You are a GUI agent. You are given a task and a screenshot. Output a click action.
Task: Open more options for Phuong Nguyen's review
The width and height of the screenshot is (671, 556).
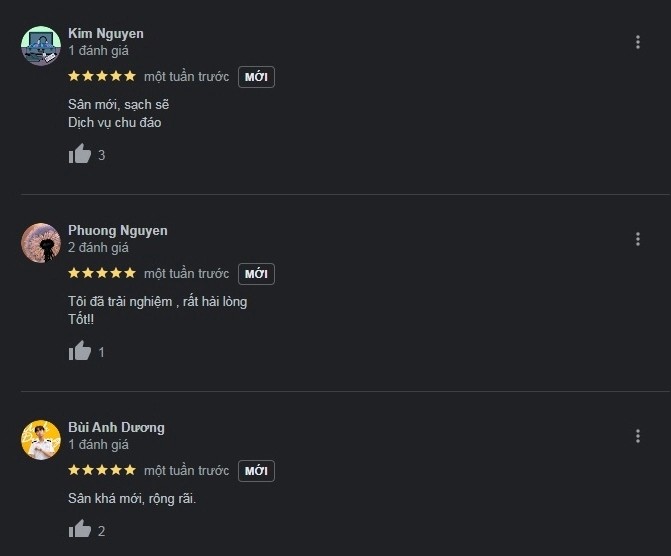pos(638,239)
